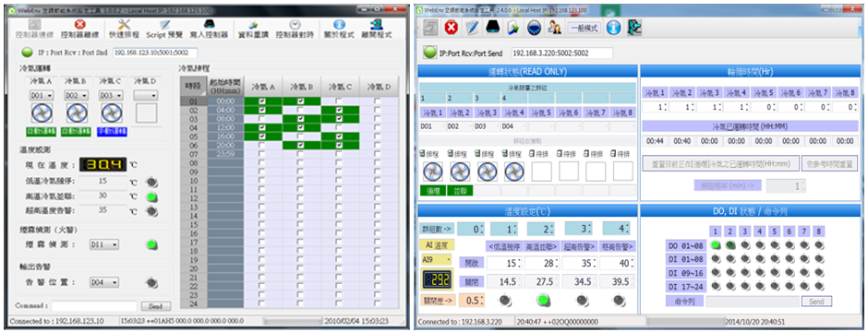Click 控制器離線 red X icon in left window

(x=80, y=24)
